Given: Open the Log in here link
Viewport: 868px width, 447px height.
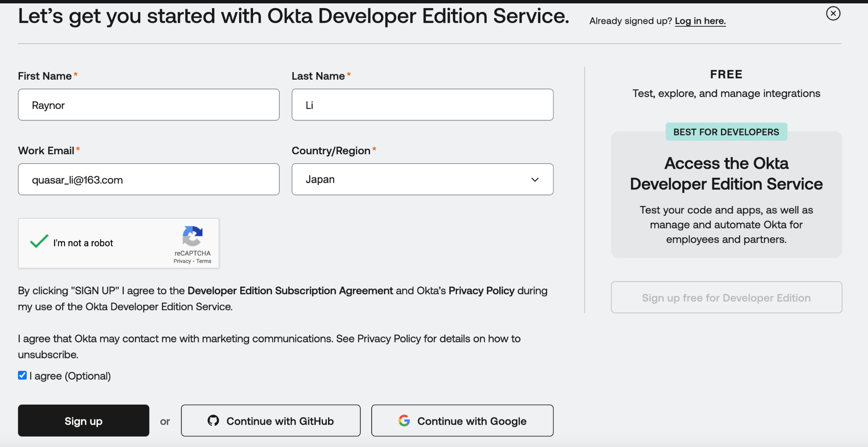Looking at the screenshot, I should pos(700,21).
